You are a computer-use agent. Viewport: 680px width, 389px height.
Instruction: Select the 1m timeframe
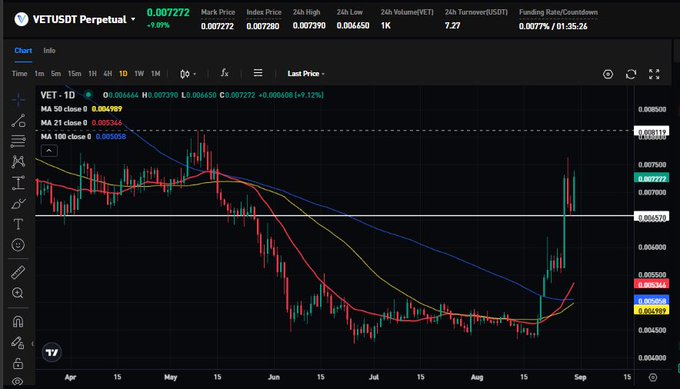coord(39,74)
